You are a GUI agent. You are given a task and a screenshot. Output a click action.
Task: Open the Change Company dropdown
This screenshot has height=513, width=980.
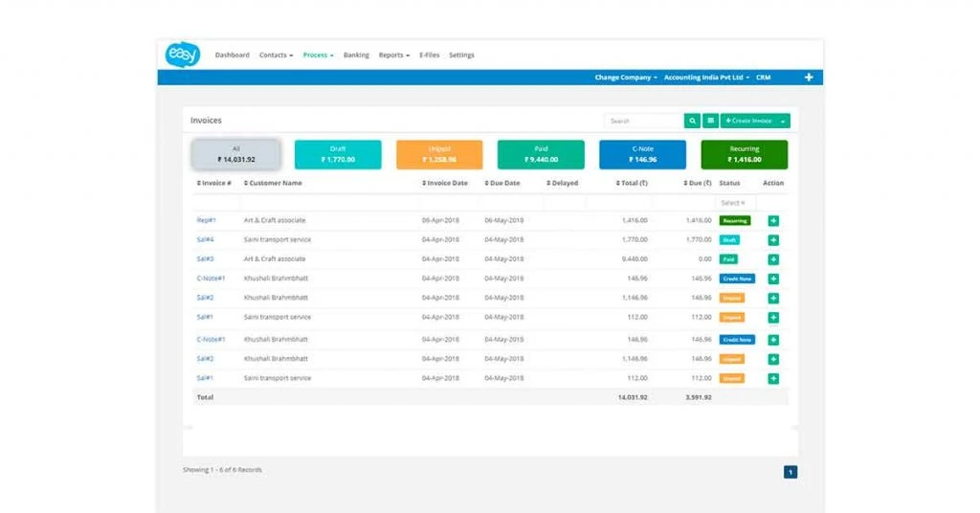(x=626, y=78)
